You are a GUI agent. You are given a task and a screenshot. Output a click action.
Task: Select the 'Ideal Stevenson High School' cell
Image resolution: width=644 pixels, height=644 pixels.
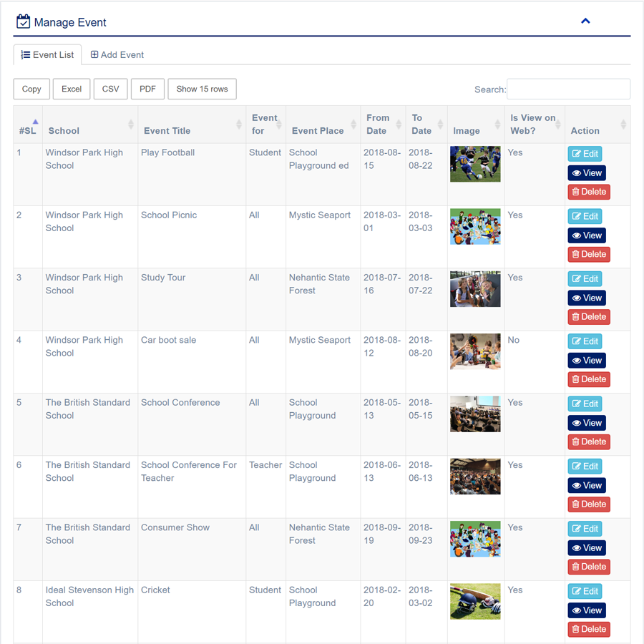coord(90,612)
